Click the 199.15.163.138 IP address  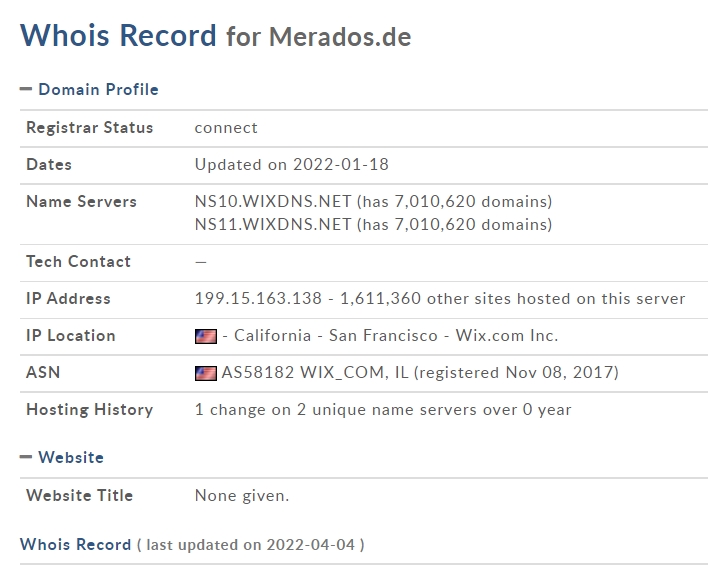pos(258,299)
